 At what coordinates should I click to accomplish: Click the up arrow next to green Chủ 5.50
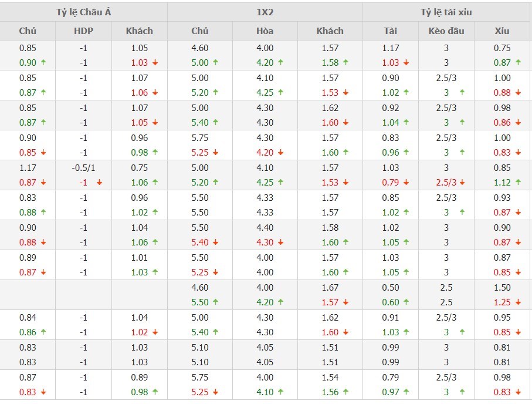click(216, 302)
